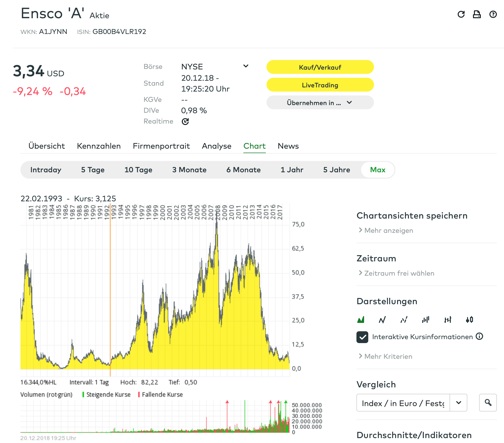
Task: Select the area (mountain) chart style icon
Action: click(x=361, y=320)
